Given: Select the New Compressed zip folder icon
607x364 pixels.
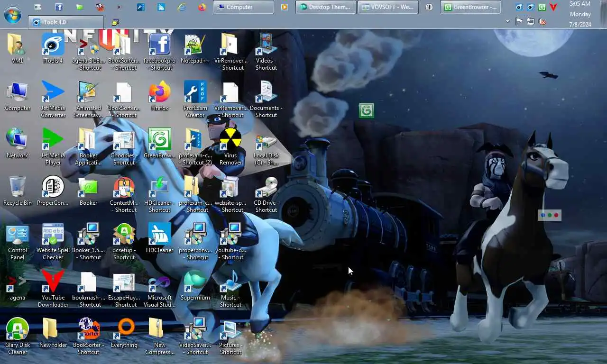Looking at the screenshot, I should click(x=159, y=336).
